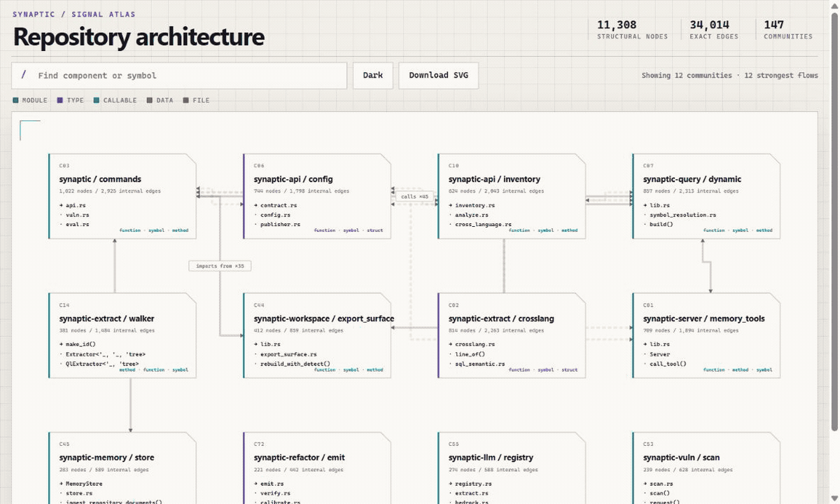This screenshot has height=504, width=840.
Task: Select scan.rs in the scan card
Action: click(661, 484)
